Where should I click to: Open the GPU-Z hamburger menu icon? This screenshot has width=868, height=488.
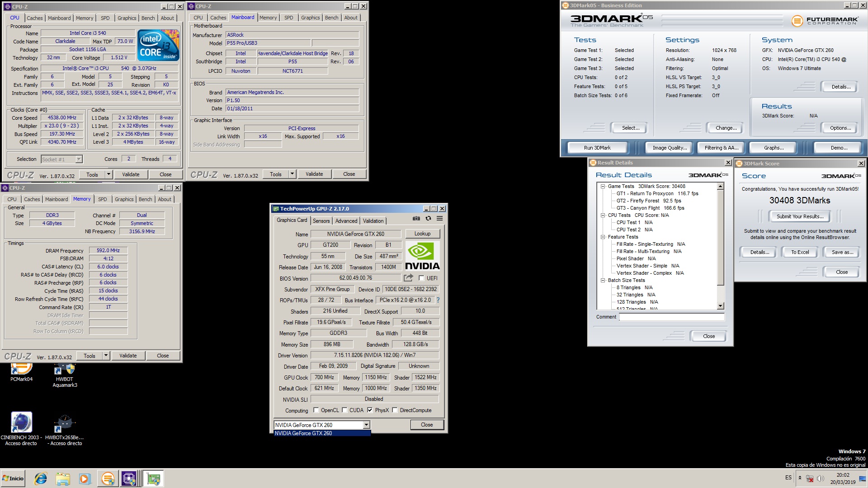(439, 219)
